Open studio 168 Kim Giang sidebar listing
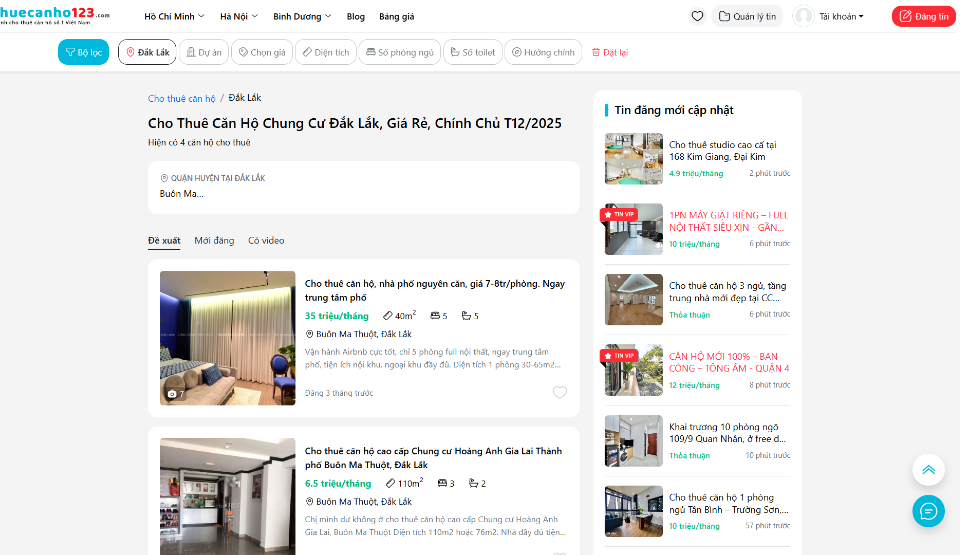This screenshot has width=960, height=555. (722, 151)
